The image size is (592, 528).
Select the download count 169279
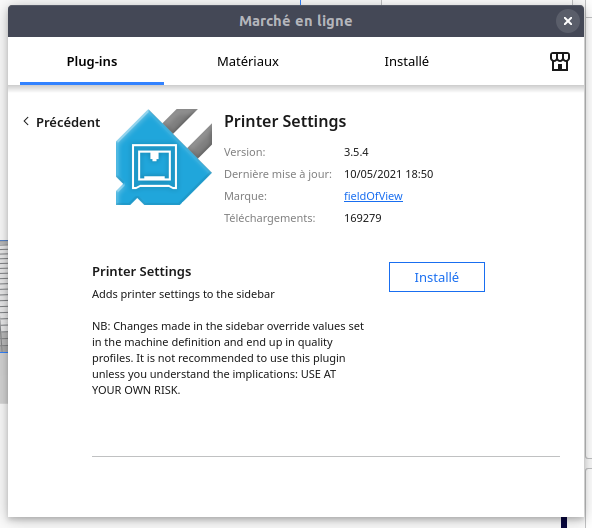(362, 218)
